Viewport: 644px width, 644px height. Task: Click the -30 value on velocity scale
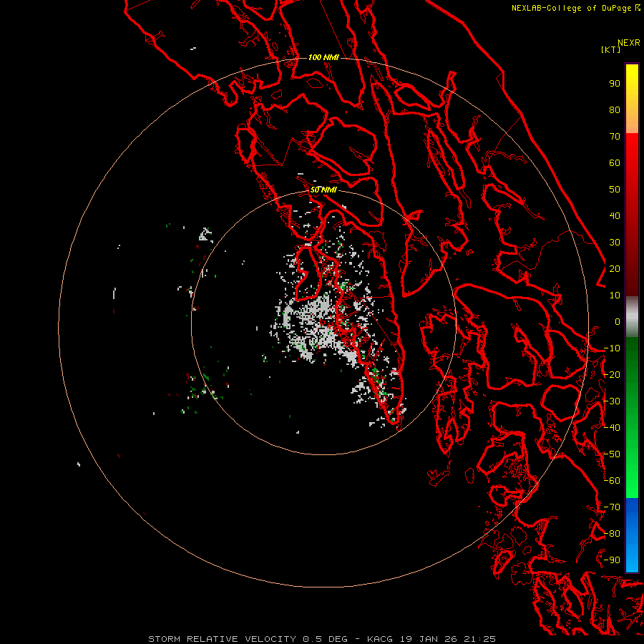(612, 401)
